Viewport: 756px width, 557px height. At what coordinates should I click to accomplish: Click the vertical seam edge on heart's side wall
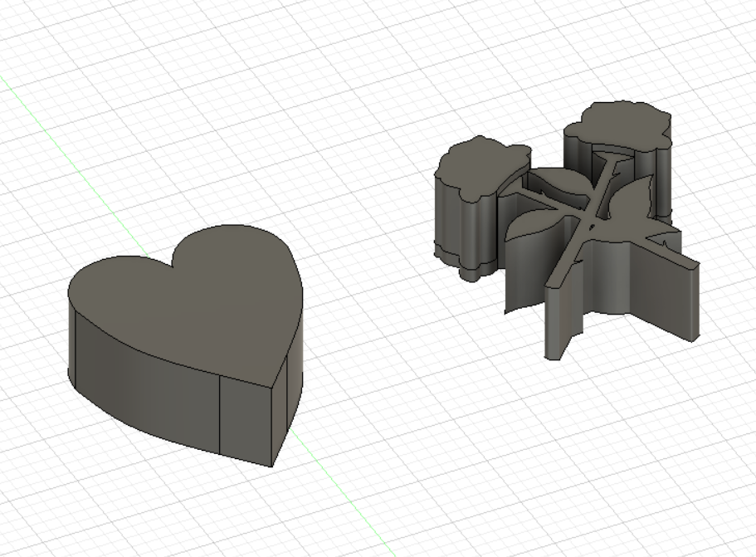(220, 415)
